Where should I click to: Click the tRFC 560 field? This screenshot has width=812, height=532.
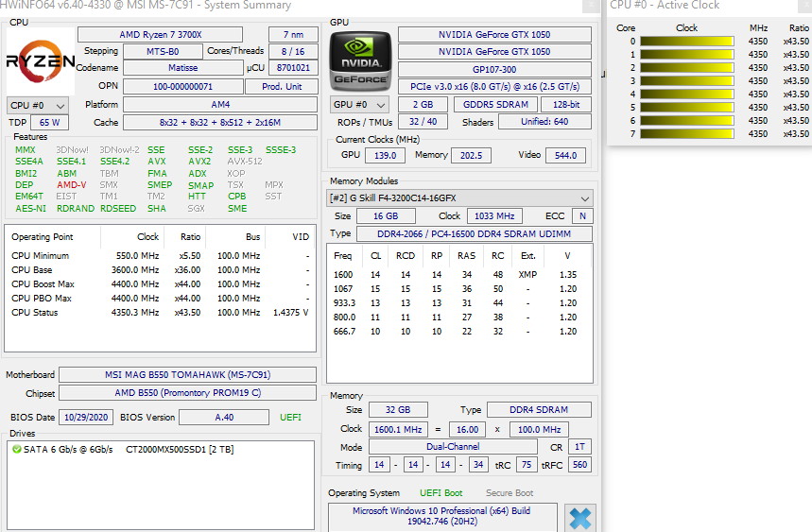(580, 465)
